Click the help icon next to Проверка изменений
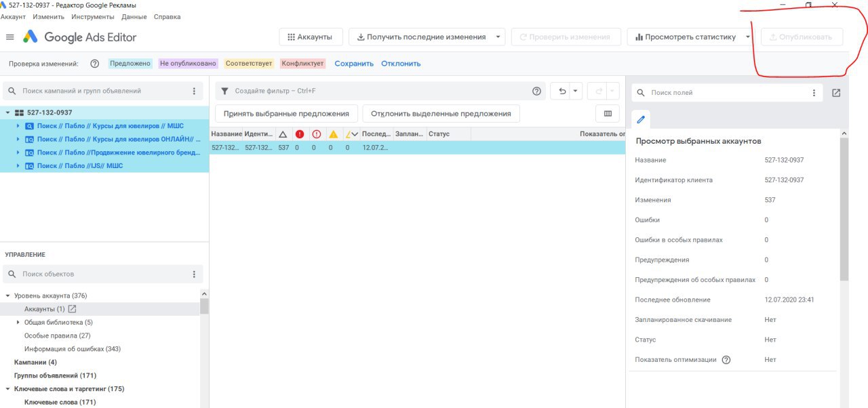Image resolution: width=868 pixels, height=408 pixels. click(95, 64)
